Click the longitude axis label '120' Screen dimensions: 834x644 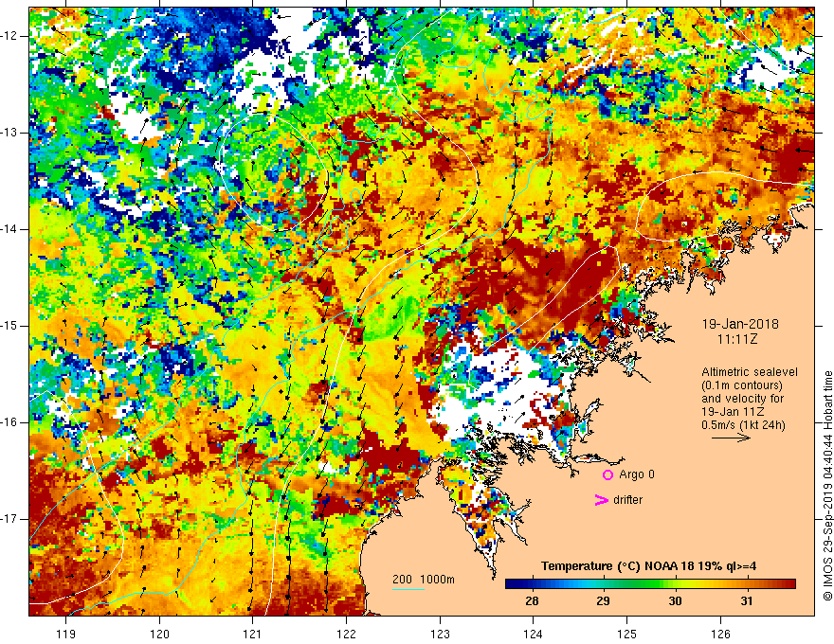tap(159, 634)
